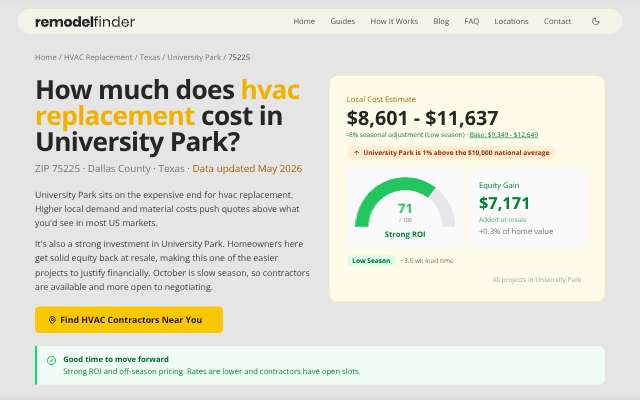Click the Equity Gain label
The width and height of the screenshot is (640, 400).
pos(499,185)
